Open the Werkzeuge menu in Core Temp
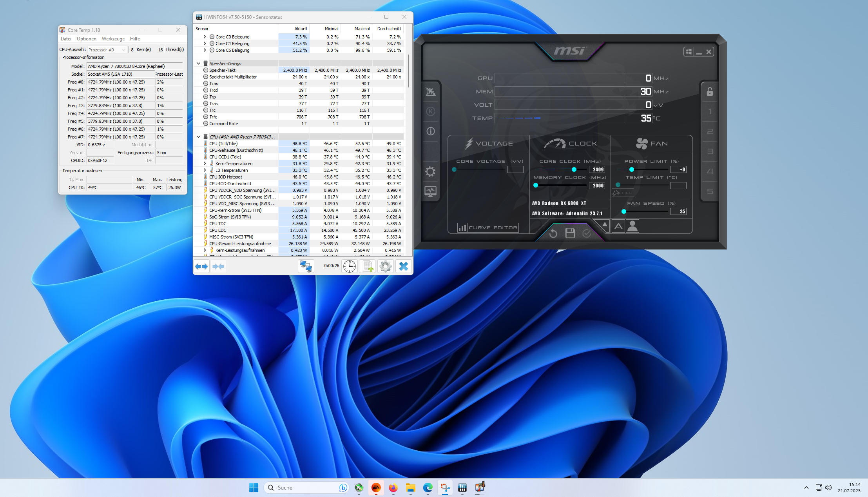Viewport: 868px width, 497px height. [x=113, y=39]
